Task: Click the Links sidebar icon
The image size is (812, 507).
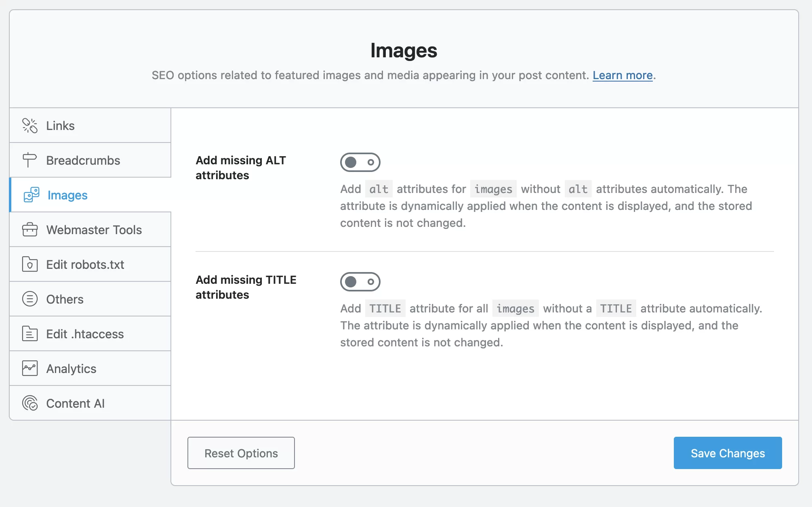Action: click(x=30, y=125)
